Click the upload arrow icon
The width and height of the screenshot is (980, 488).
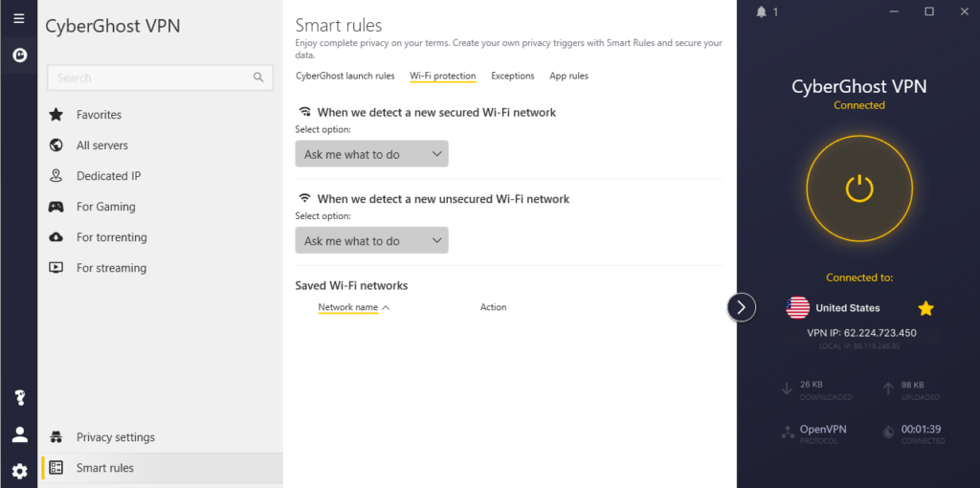click(x=887, y=388)
